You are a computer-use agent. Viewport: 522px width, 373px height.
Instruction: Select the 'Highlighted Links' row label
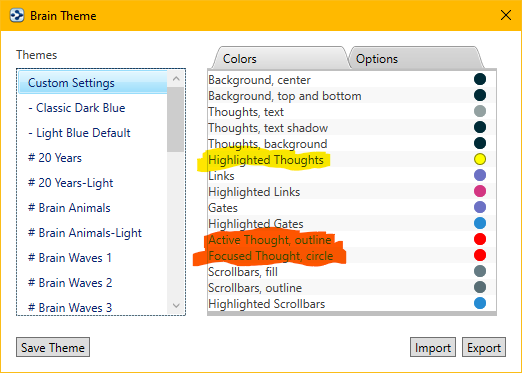tap(254, 192)
